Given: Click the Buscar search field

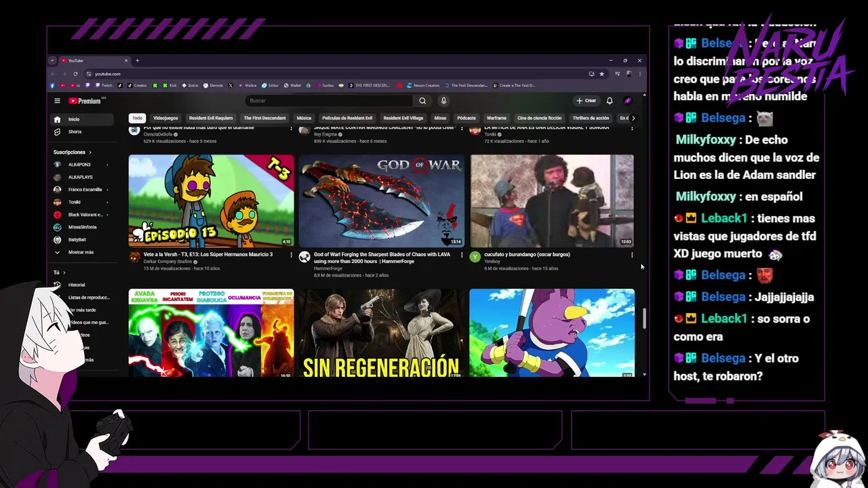Looking at the screenshot, I should pos(329,101).
